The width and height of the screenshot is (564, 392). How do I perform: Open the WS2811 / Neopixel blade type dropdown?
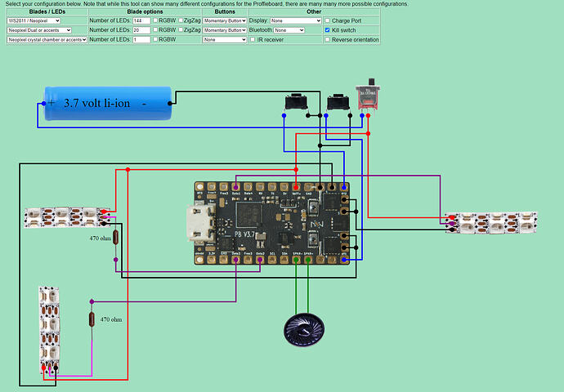tap(34, 21)
